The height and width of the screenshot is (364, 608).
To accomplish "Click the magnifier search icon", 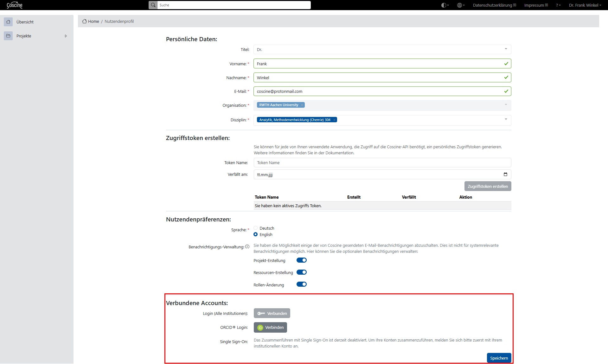I will pos(153,5).
